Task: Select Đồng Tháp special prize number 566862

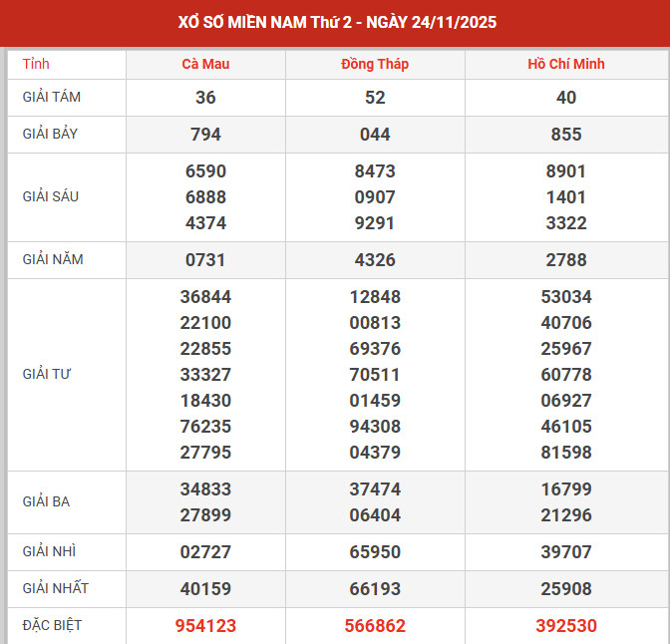Action: click(375, 626)
